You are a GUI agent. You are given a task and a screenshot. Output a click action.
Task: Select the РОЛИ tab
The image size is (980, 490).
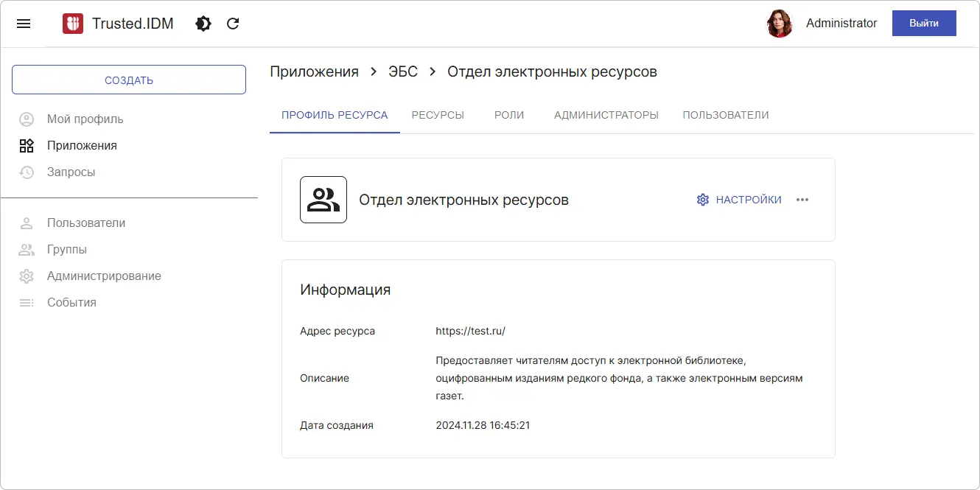point(508,115)
